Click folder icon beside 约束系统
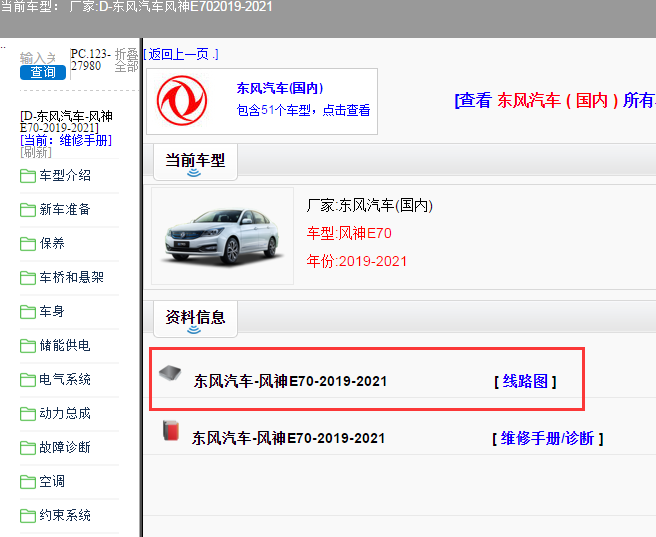The height and width of the screenshot is (537, 656). point(28,516)
